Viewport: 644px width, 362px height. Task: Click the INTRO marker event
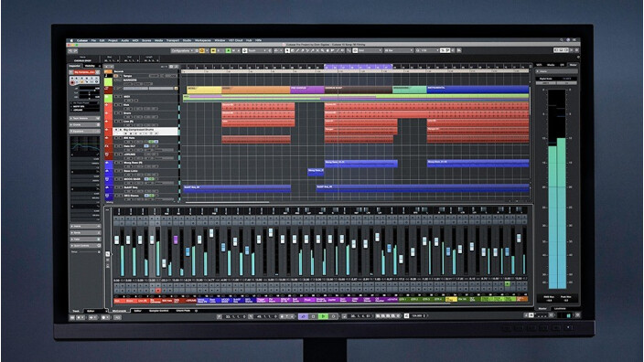coord(204,90)
